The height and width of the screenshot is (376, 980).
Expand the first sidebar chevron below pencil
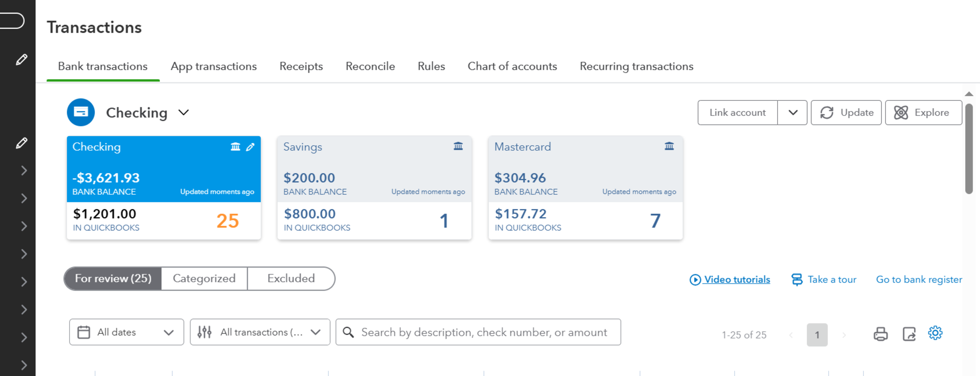point(24,170)
